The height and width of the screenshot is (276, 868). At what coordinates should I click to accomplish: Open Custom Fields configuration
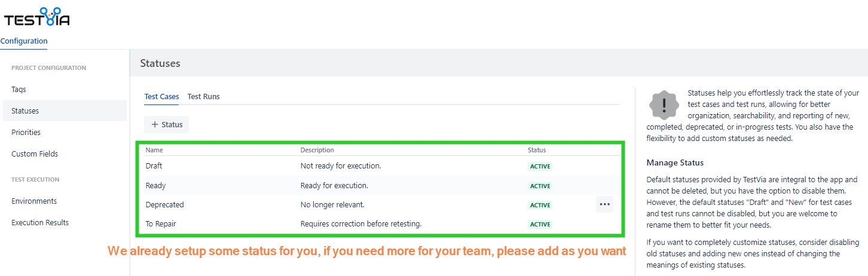[35, 154]
